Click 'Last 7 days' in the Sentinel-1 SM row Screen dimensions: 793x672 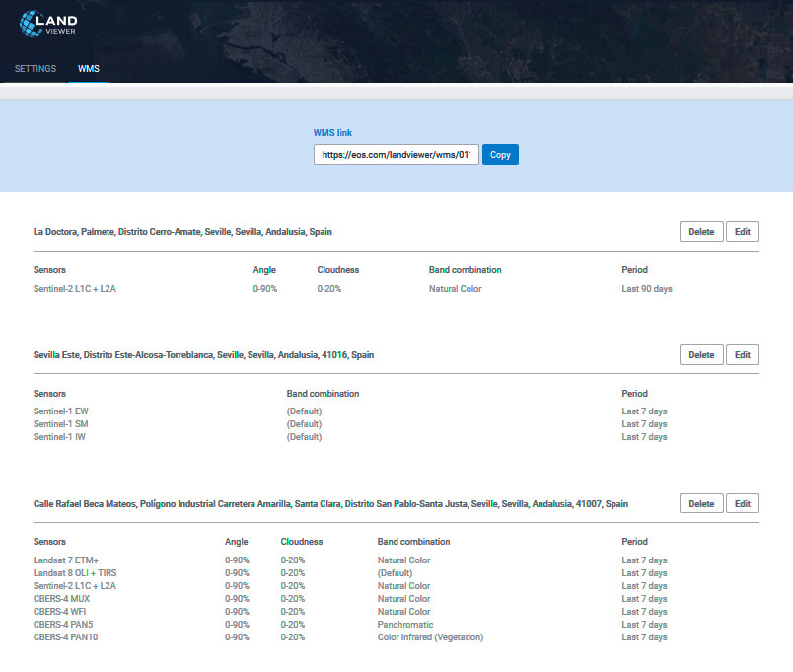click(644, 424)
